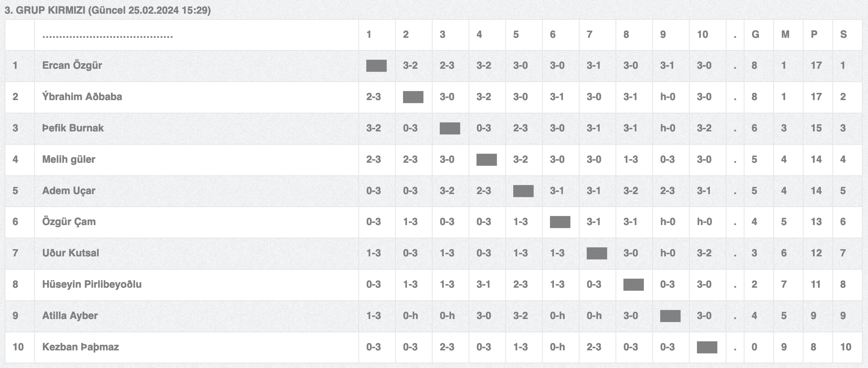868x368 pixels.
Task: Click the M column header
Action: click(785, 35)
